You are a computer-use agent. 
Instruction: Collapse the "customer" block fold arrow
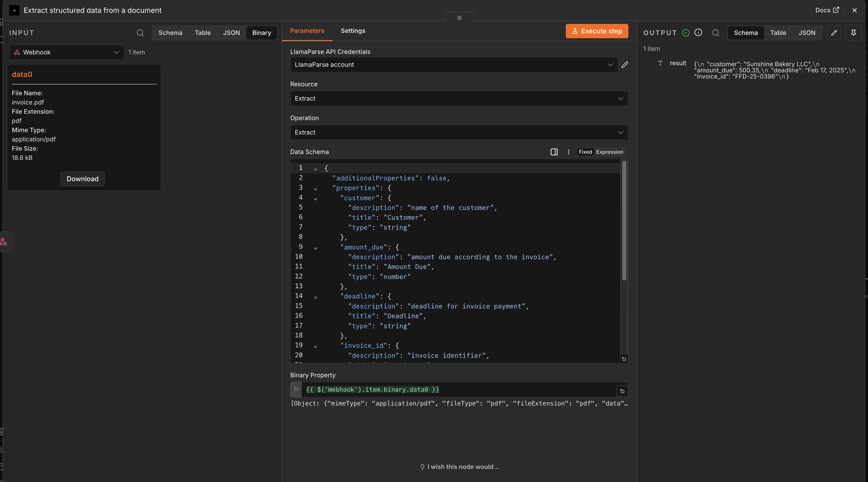click(315, 199)
